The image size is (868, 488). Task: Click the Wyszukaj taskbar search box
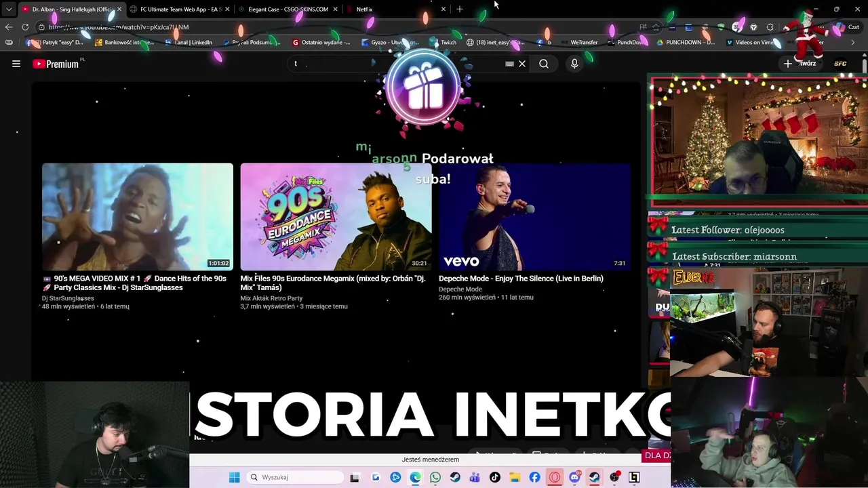296,477
